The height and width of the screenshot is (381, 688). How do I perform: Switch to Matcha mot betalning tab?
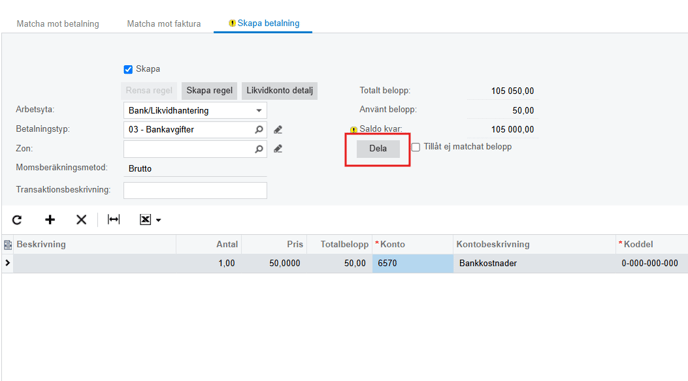click(x=58, y=24)
